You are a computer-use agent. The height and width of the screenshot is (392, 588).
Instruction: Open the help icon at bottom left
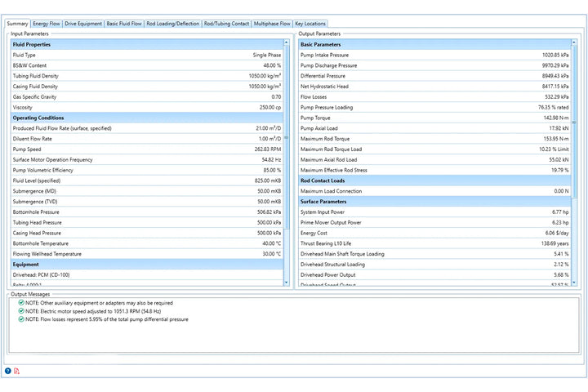[x=8, y=371]
